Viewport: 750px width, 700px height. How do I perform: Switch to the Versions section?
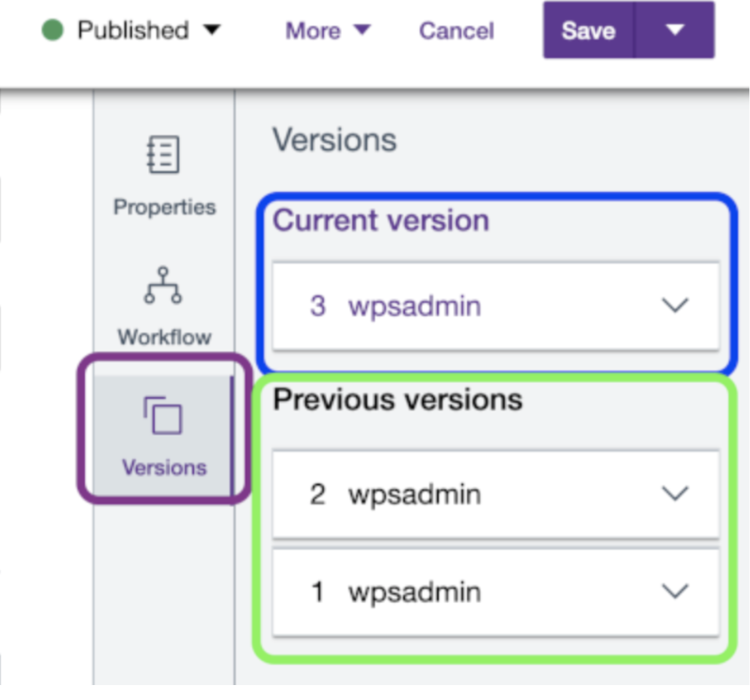tap(164, 468)
